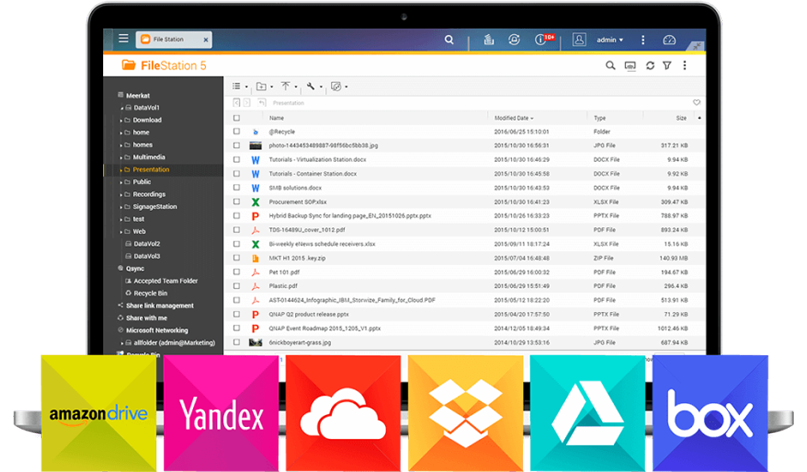Tick the select-all checkbox in header
This screenshot has width=807, height=472.
point(236,118)
